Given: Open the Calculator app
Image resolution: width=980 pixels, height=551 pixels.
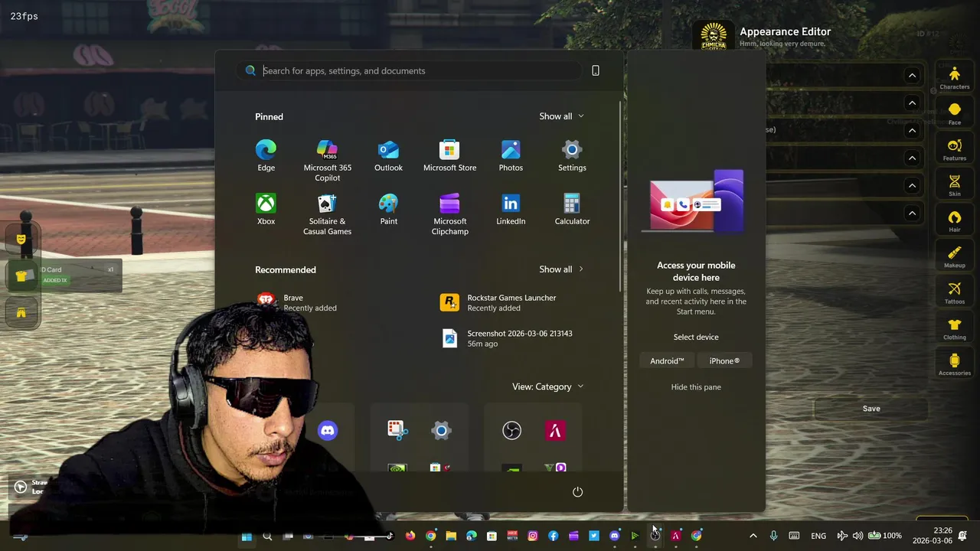Looking at the screenshot, I should coord(572,209).
